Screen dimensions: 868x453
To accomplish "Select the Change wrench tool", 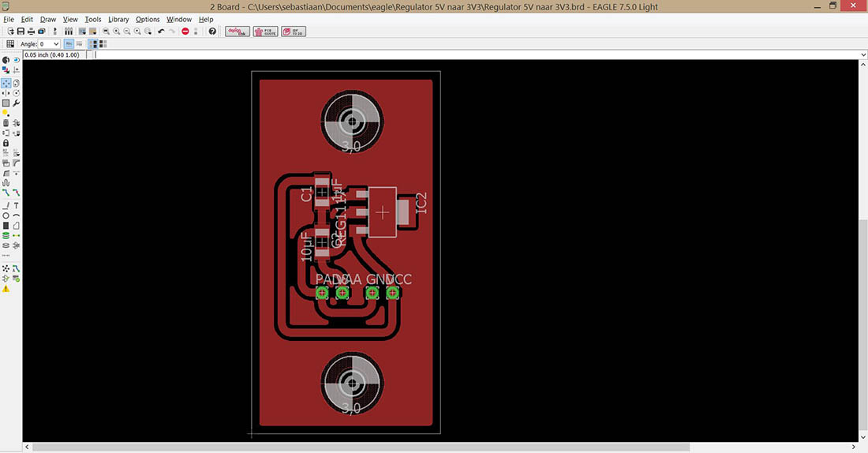I will pos(16,103).
